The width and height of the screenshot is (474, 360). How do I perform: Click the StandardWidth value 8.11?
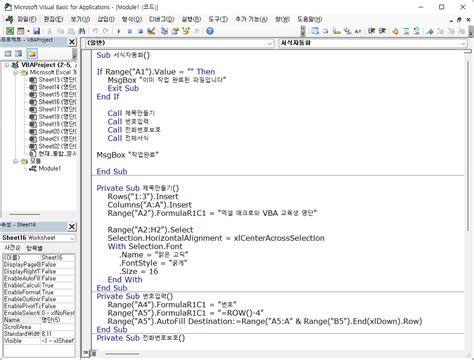coord(58,334)
